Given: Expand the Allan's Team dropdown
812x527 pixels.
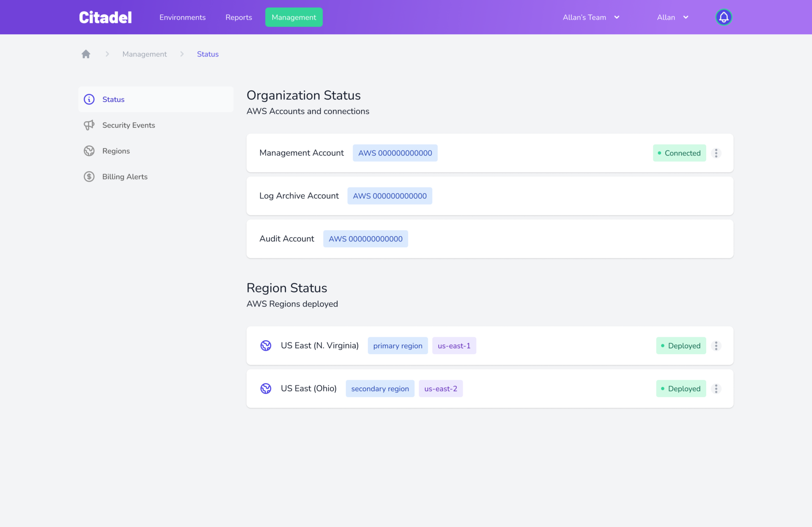Looking at the screenshot, I should pos(591,17).
